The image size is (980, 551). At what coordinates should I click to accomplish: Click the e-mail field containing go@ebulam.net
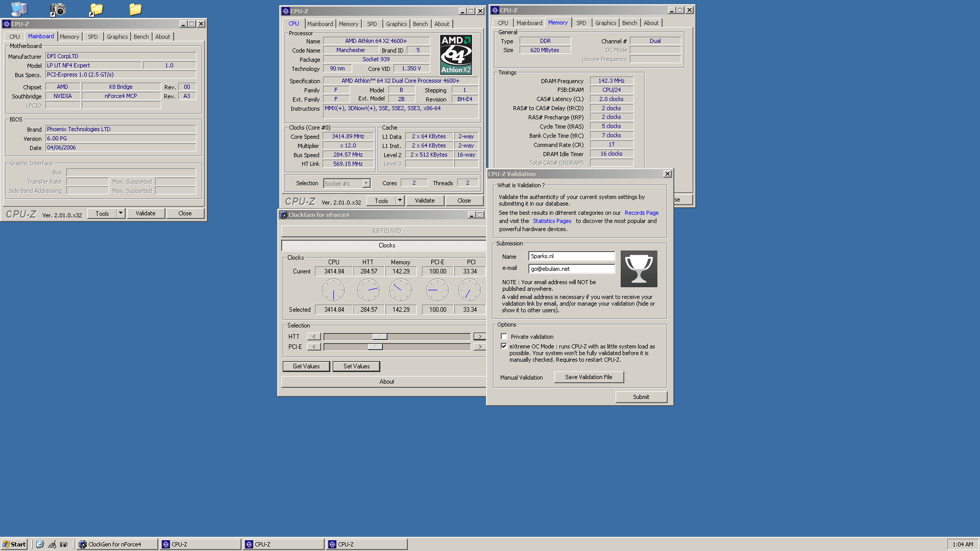[x=572, y=269]
